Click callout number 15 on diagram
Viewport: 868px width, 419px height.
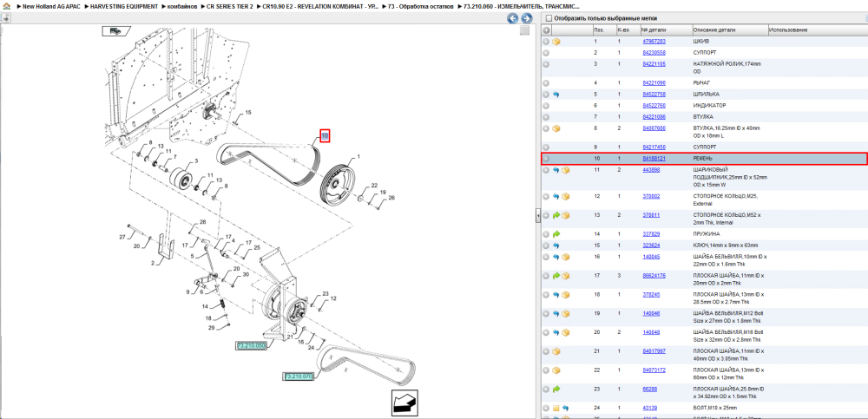(248, 113)
